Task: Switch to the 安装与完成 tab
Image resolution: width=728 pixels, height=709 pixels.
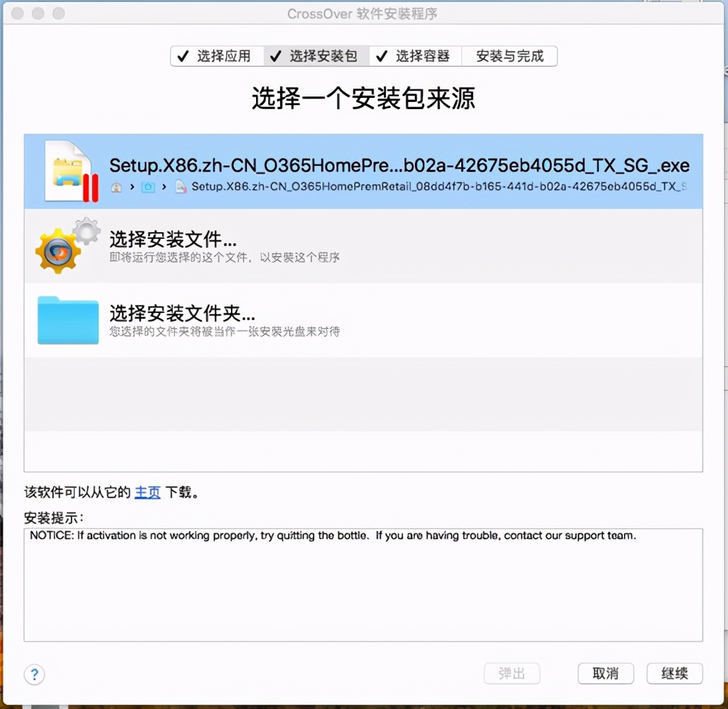Action: point(510,56)
